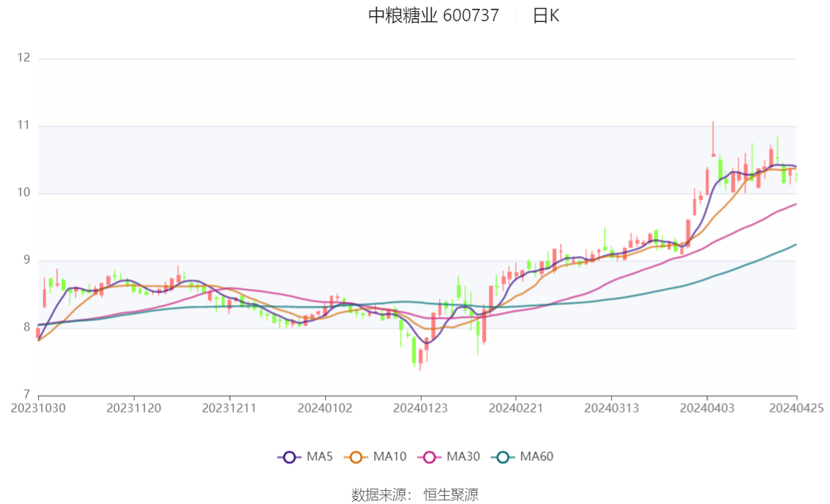
Task: Select the 20240425 date axis label
Action: pos(796,408)
